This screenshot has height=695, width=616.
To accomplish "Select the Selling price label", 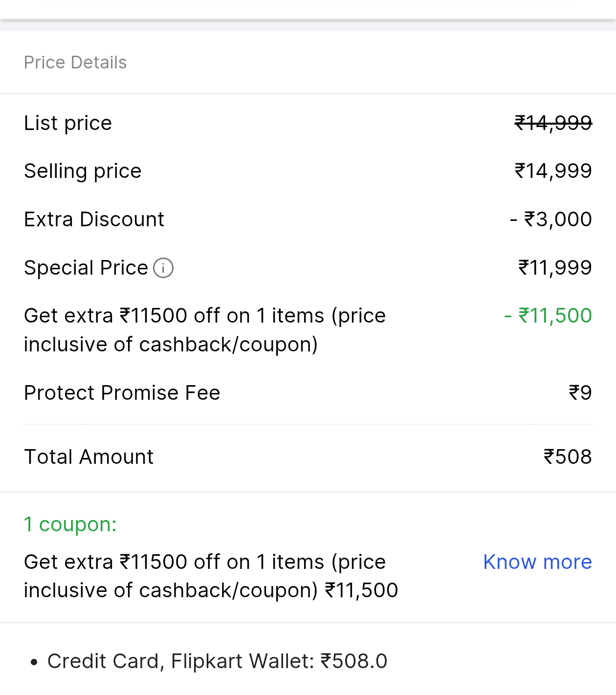I will coord(83,171).
